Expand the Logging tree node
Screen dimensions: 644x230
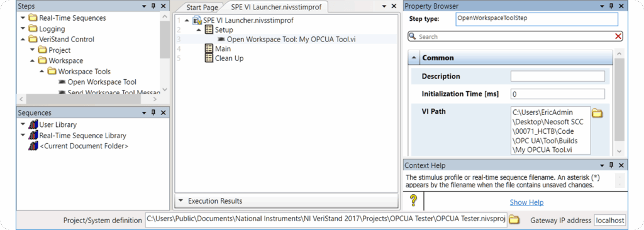23,29
